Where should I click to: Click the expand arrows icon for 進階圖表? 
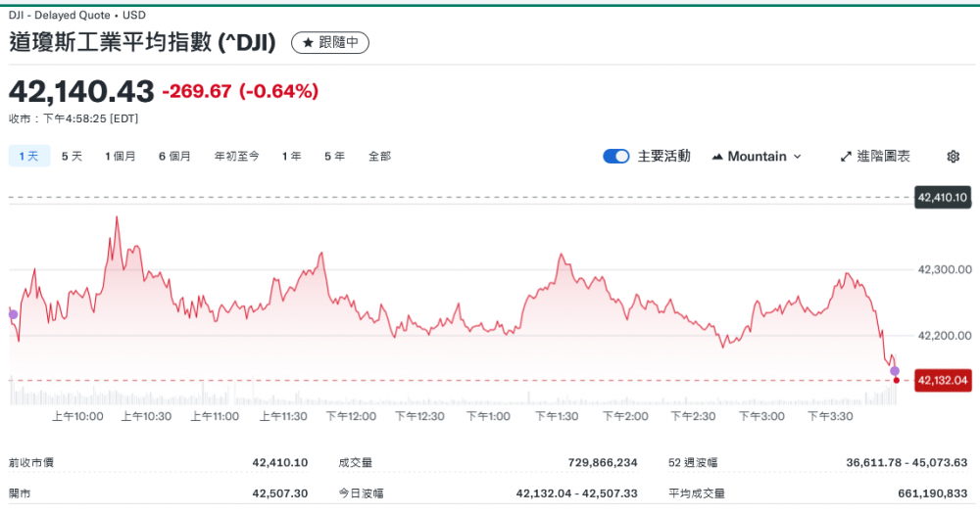click(x=846, y=157)
